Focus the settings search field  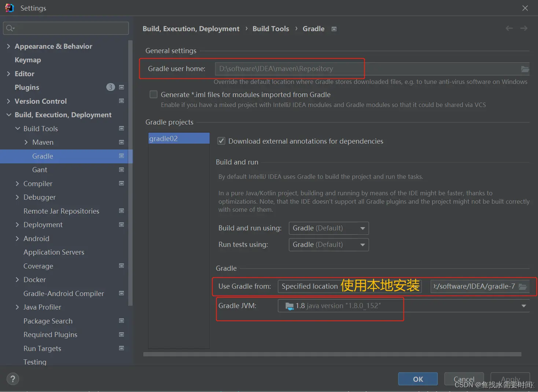[x=66, y=28]
